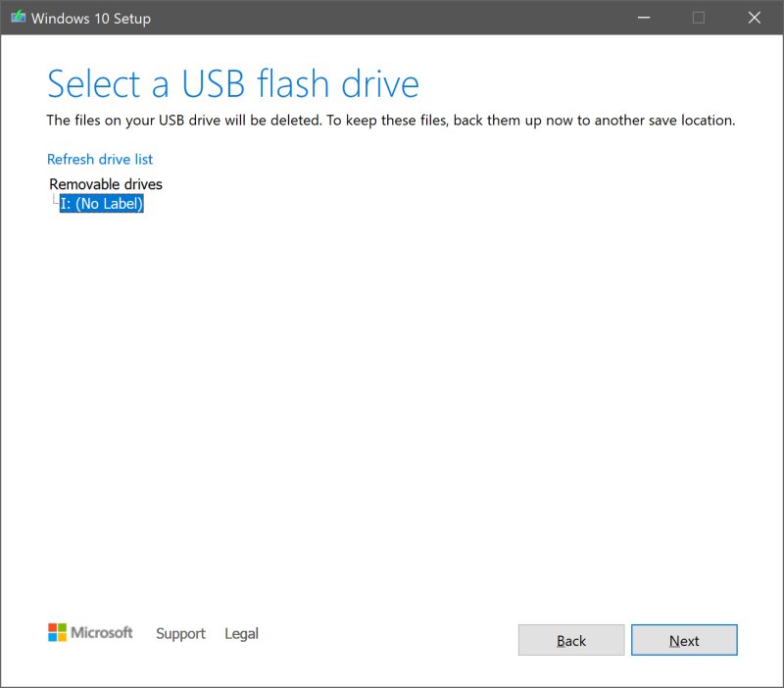Click Next to proceed with USB creation

684,640
